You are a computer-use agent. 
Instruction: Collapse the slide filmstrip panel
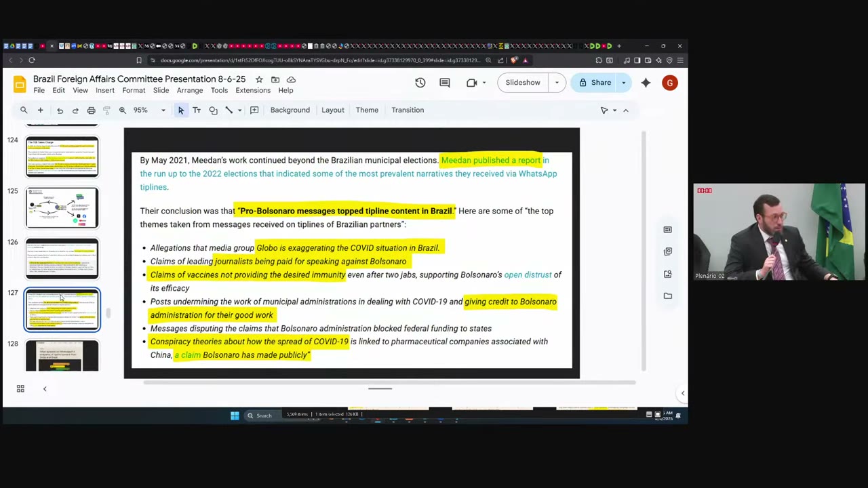(45, 388)
